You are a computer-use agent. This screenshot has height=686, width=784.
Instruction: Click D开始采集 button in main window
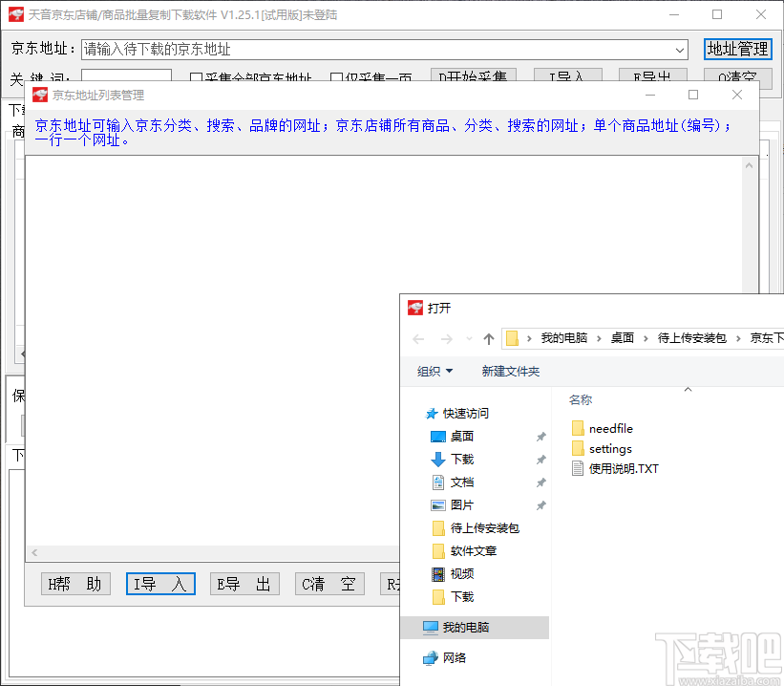473,76
